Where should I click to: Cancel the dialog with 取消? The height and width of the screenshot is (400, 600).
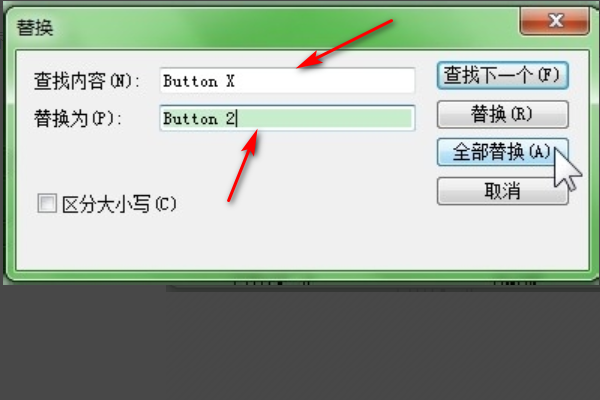[502, 191]
